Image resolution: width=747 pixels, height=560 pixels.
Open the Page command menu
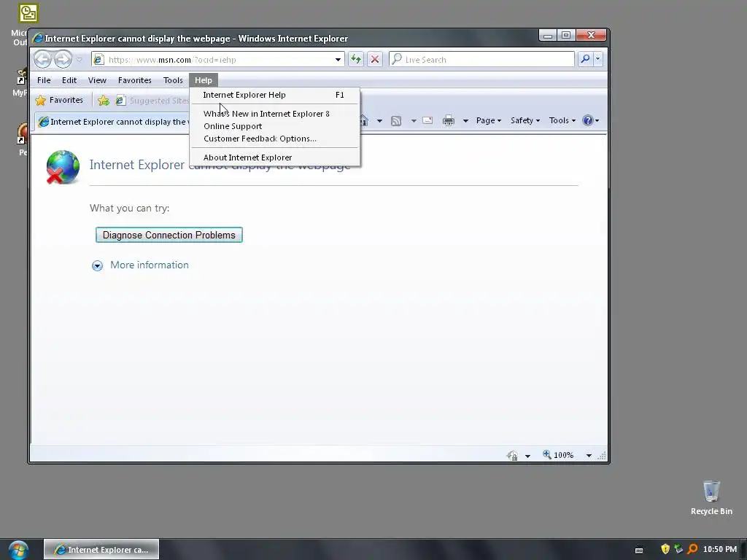click(489, 120)
